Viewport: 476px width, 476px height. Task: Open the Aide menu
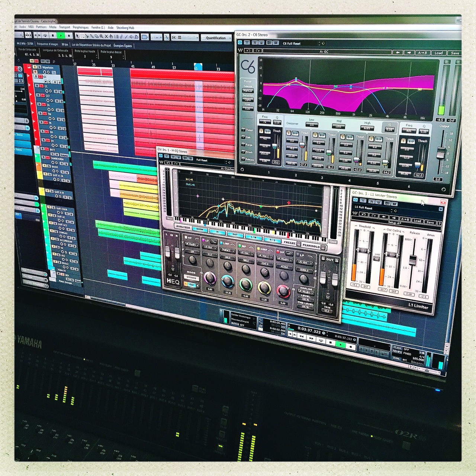point(110,28)
